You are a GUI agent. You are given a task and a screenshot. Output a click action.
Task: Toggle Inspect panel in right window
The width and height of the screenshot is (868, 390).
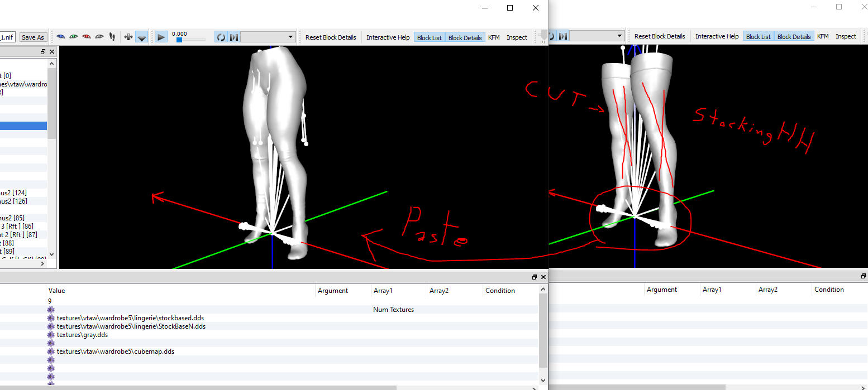[846, 36]
